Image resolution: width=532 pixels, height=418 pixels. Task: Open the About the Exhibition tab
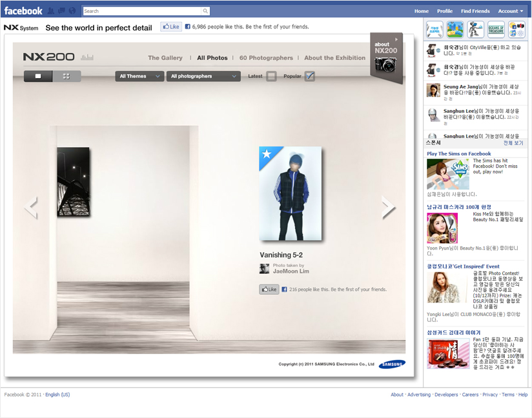335,58
